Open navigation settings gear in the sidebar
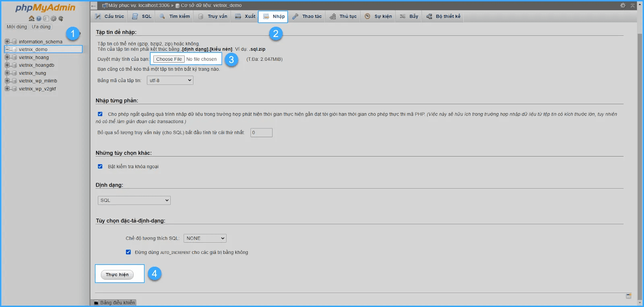This screenshot has width=644, height=307. point(54,19)
